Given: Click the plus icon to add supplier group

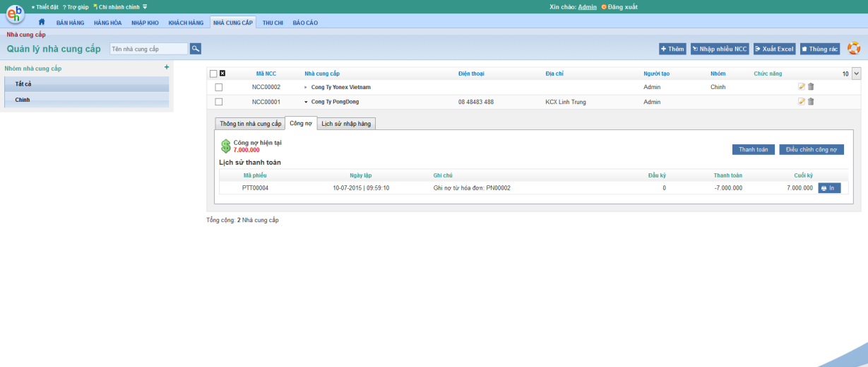Looking at the screenshot, I should (x=167, y=67).
